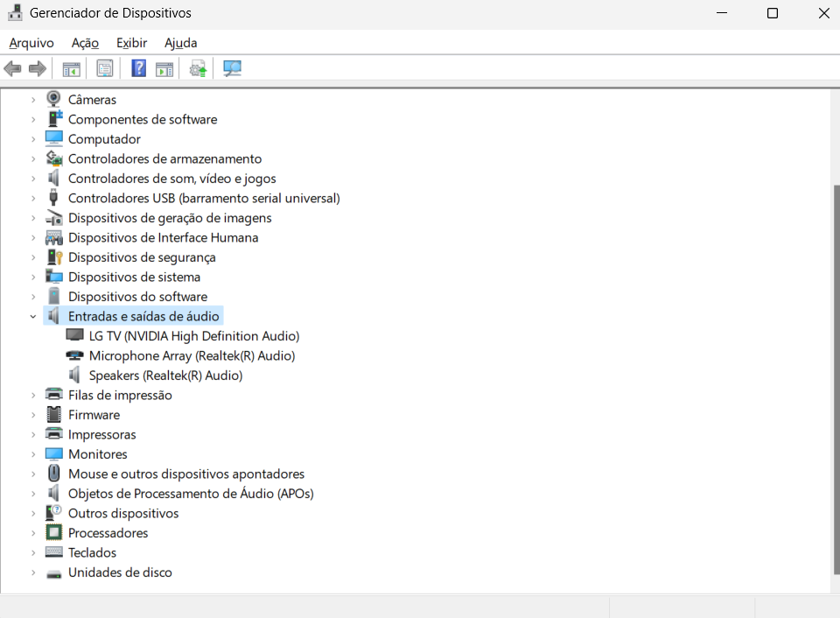Click the Mouse device icon
840x618 pixels.
click(53, 474)
